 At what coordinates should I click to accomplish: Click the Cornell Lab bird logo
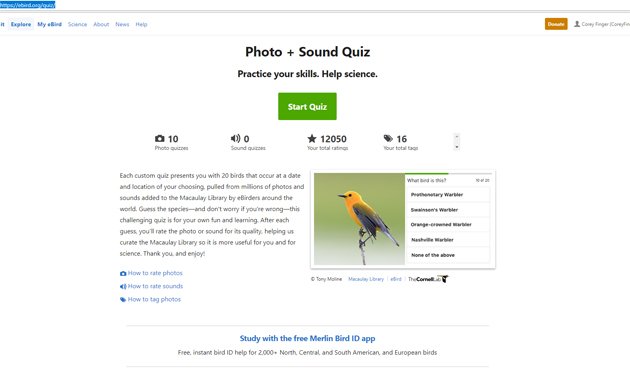pyautogui.click(x=444, y=279)
